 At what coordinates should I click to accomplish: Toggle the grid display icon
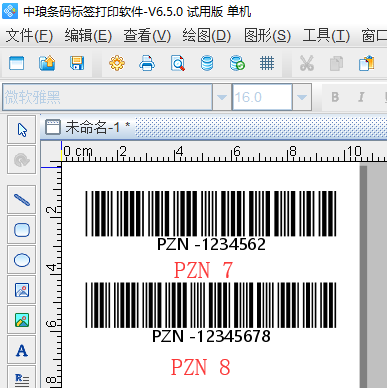(x=267, y=63)
